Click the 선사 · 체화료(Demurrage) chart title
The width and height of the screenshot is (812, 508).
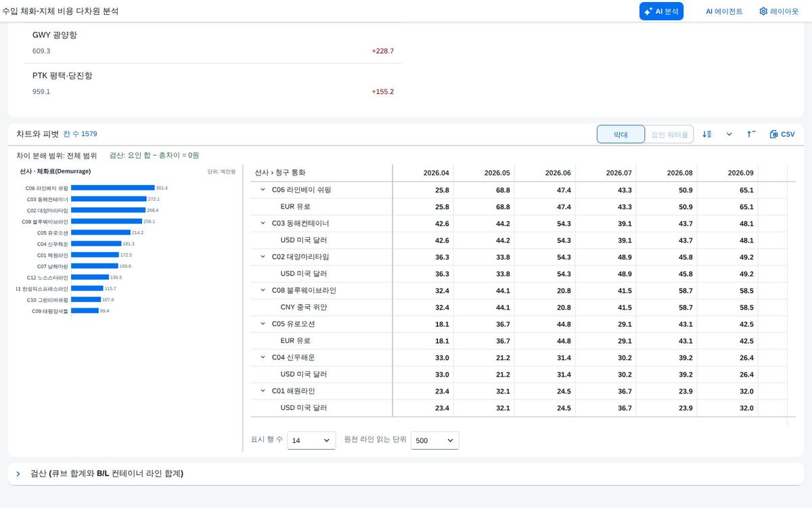coord(55,171)
